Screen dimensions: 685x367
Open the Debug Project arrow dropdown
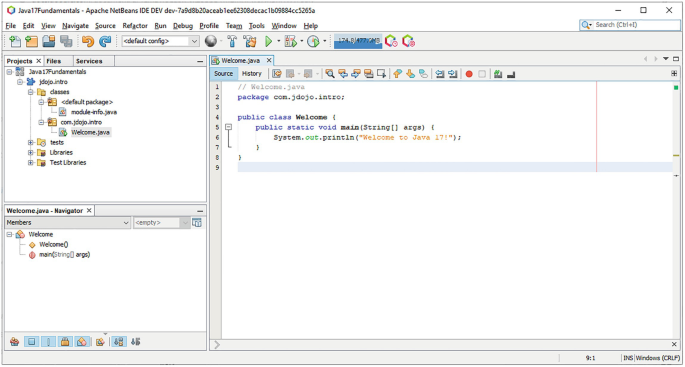click(x=301, y=42)
